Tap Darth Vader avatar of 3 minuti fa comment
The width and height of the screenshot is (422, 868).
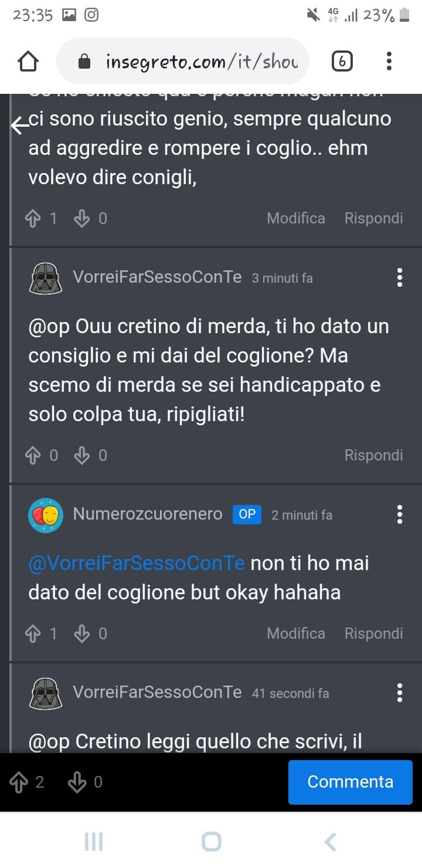click(x=46, y=278)
